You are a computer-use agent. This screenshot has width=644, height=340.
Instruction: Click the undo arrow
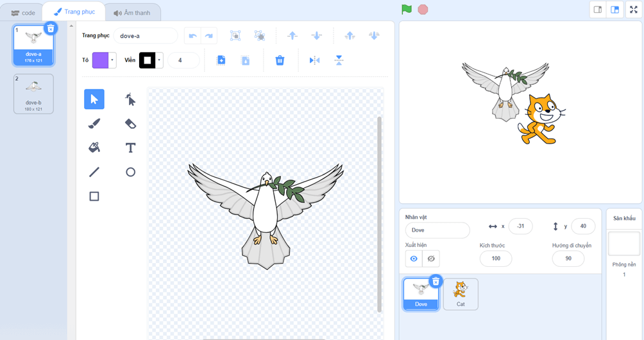point(192,36)
